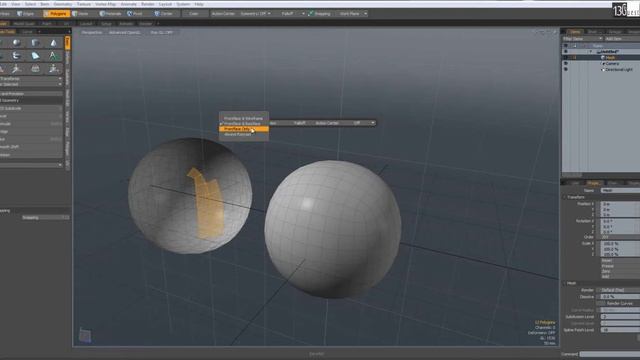
Task: Collapse the Mesh section in Properties
Action: (x=565, y=283)
